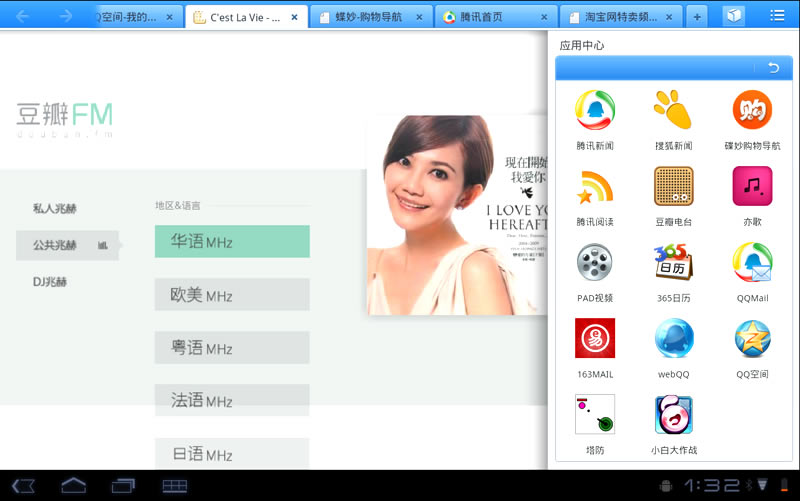
Task: Toggle the app center cube icon
Action: click(x=734, y=16)
